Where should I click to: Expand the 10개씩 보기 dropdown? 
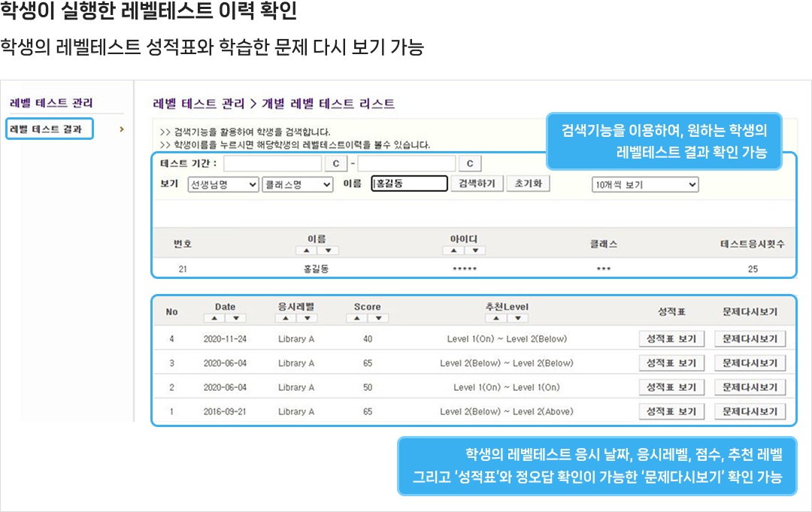[645, 184]
